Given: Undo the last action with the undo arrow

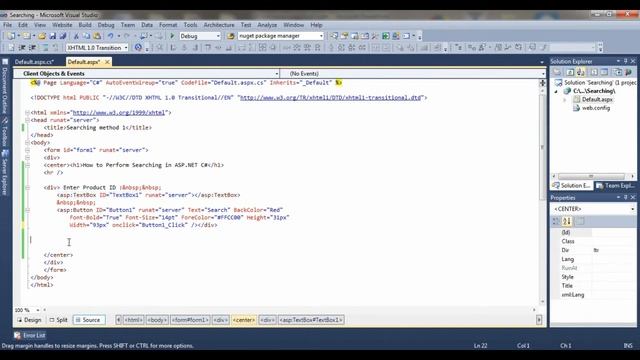Looking at the screenshot, I should (110, 36).
